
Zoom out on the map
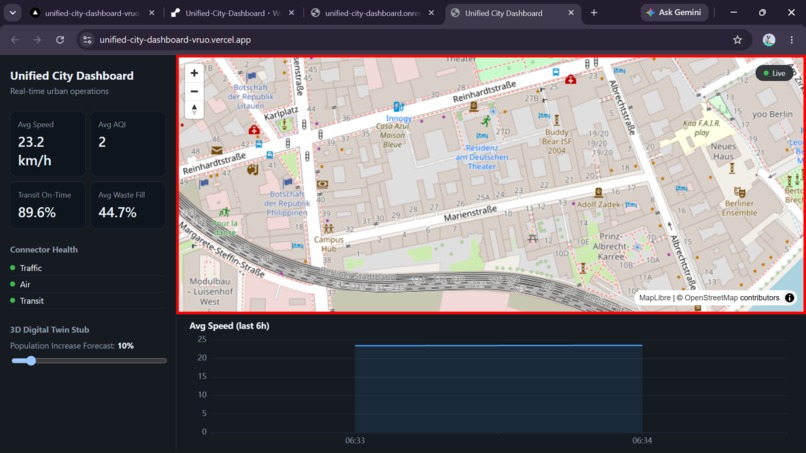point(194,92)
